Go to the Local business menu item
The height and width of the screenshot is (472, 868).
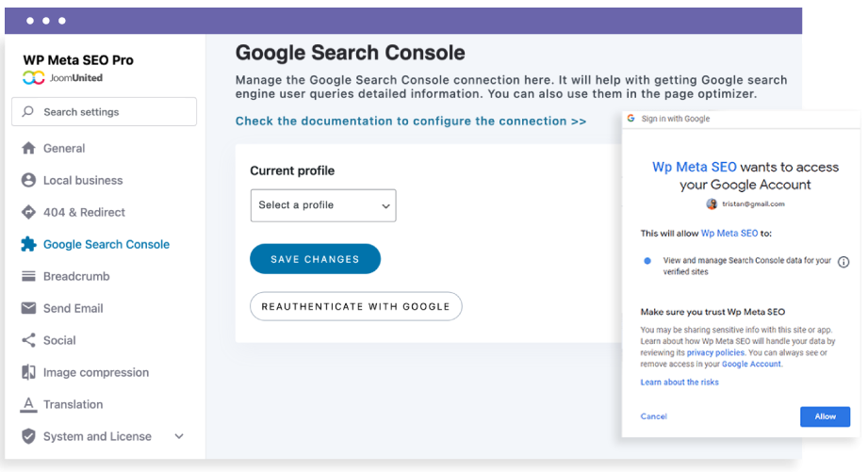pos(83,180)
